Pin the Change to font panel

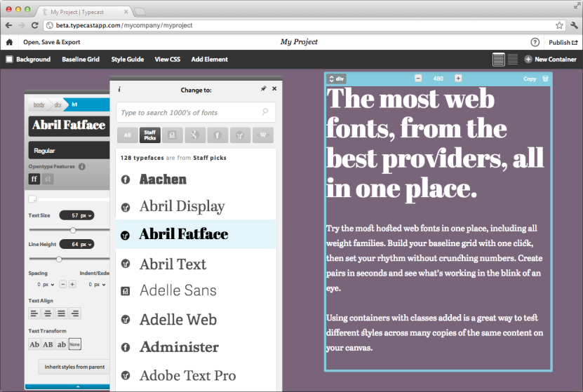click(x=263, y=89)
